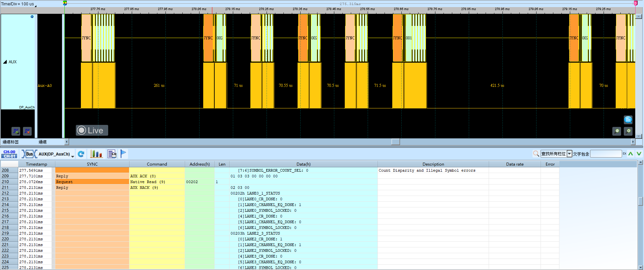
Task: Click the Data(h) column header
Action: click(303, 164)
